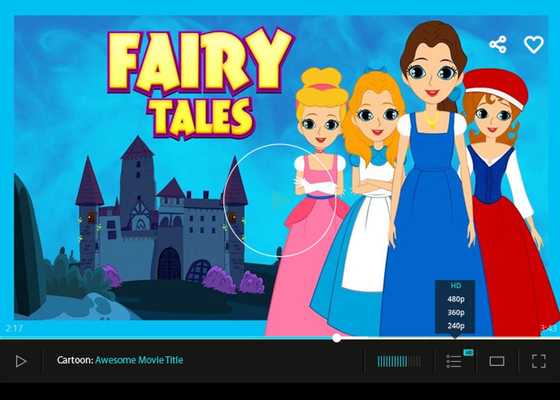
Task: Open the Awesome Movie Title link
Action: click(x=139, y=360)
